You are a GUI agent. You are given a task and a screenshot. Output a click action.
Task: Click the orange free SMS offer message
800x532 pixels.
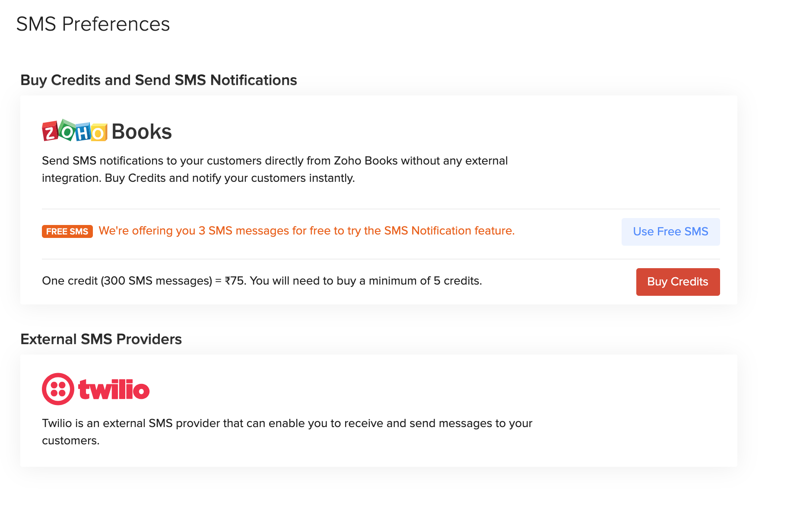coord(306,231)
